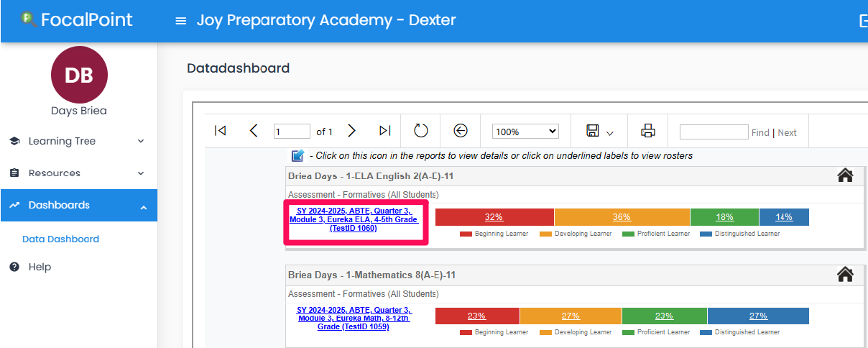Viewport: 868px width, 348px height.
Task: Open the 100% zoom level dropdown
Action: (525, 132)
